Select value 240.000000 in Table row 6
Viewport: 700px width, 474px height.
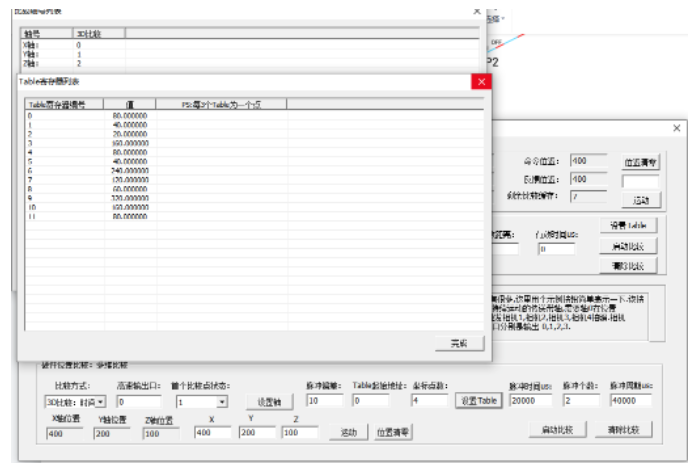(x=130, y=170)
